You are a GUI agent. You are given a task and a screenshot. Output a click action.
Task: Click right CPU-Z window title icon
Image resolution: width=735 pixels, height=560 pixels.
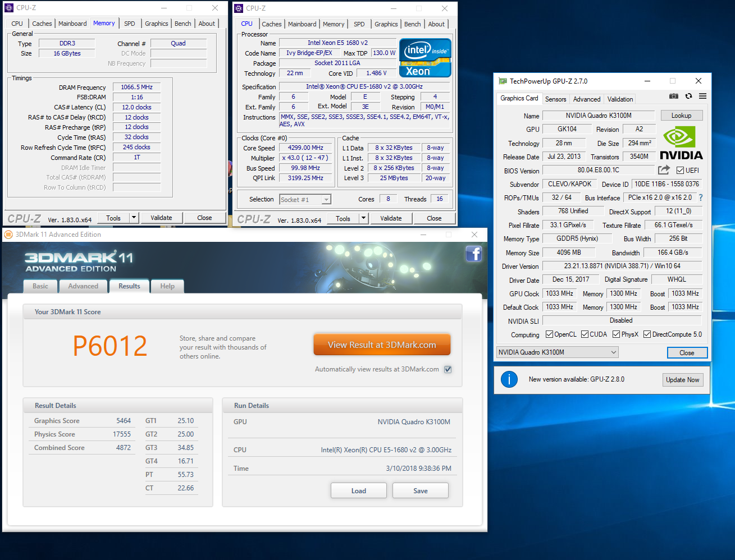pyautogui.click(x=239, y=8)
